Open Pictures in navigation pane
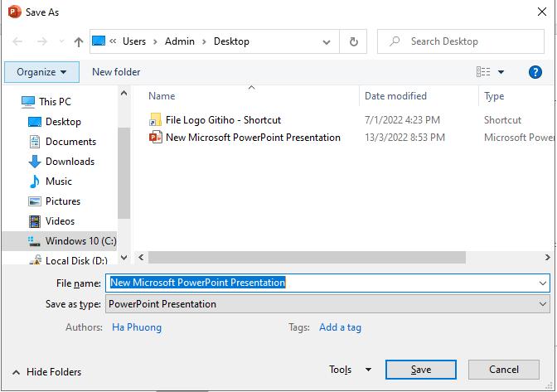557x392 pixels. pos(63,201)
